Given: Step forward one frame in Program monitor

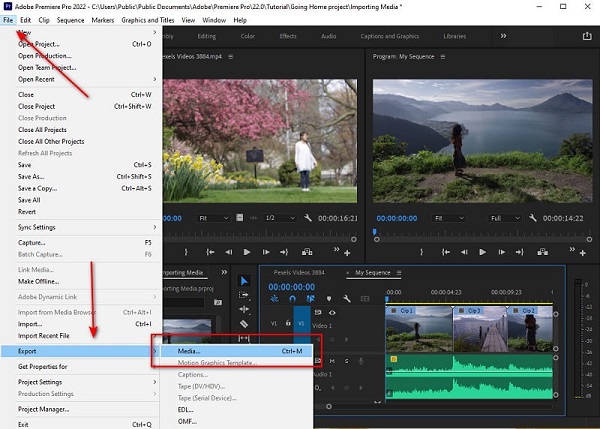Looking at the screenshot, I should (x=501, y=252).
